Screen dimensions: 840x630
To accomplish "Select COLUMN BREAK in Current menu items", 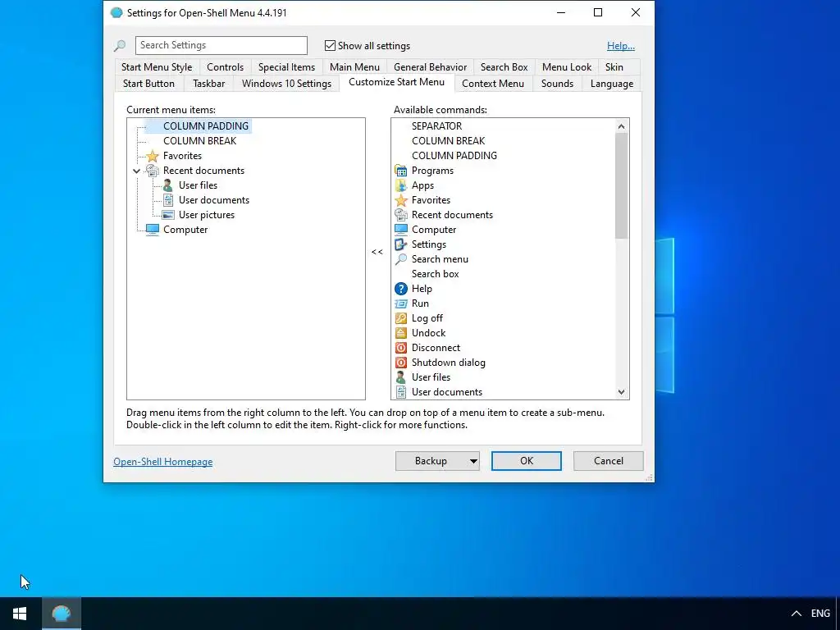I will 200,141.
